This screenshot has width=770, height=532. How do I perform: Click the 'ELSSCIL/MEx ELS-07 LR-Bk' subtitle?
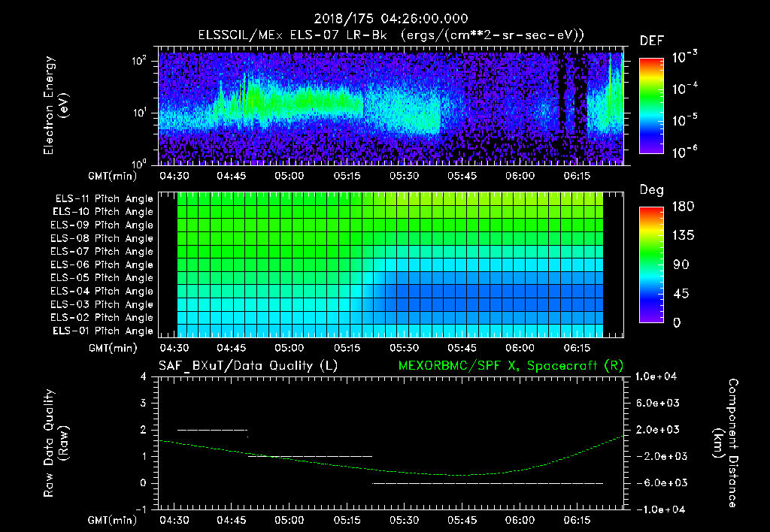coord(293,35)
